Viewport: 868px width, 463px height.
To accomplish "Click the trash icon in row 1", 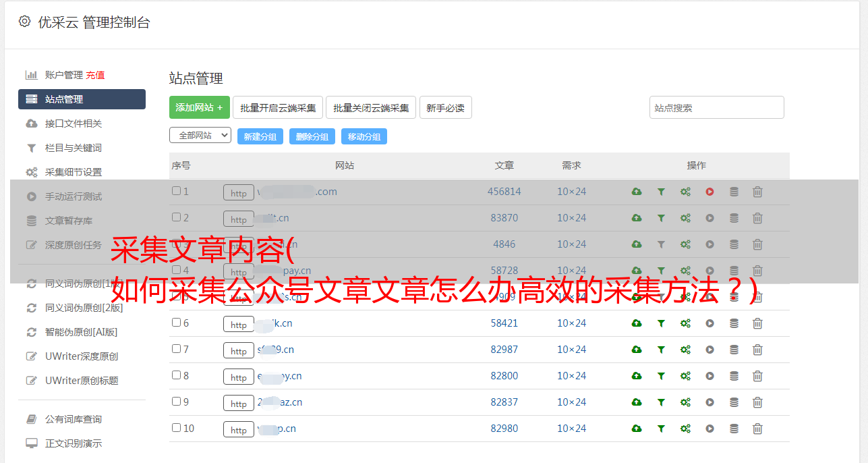I will tap(757, 192).
